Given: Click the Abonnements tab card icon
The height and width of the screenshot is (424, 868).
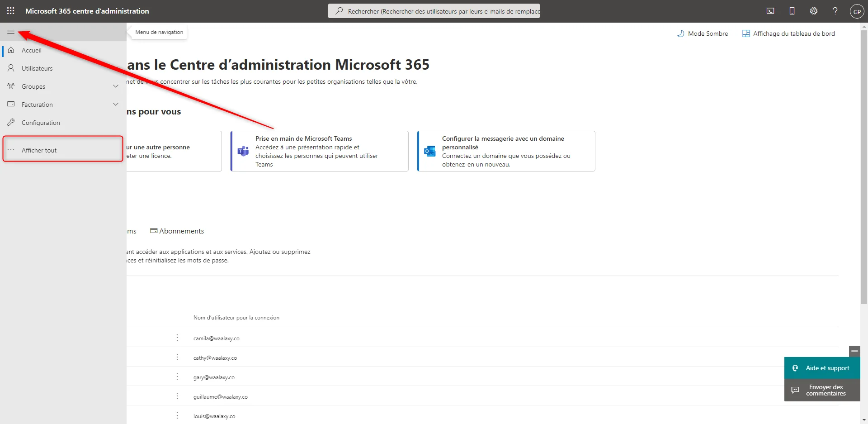Looking at the screenshot, I should click(154, 231).
